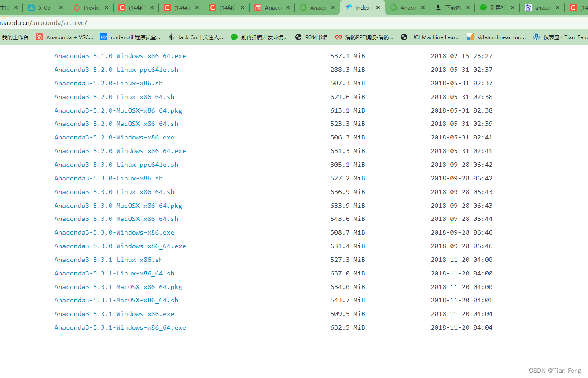Select the file size 632.5 MiB
588x378 pixels.
[348, 327]
